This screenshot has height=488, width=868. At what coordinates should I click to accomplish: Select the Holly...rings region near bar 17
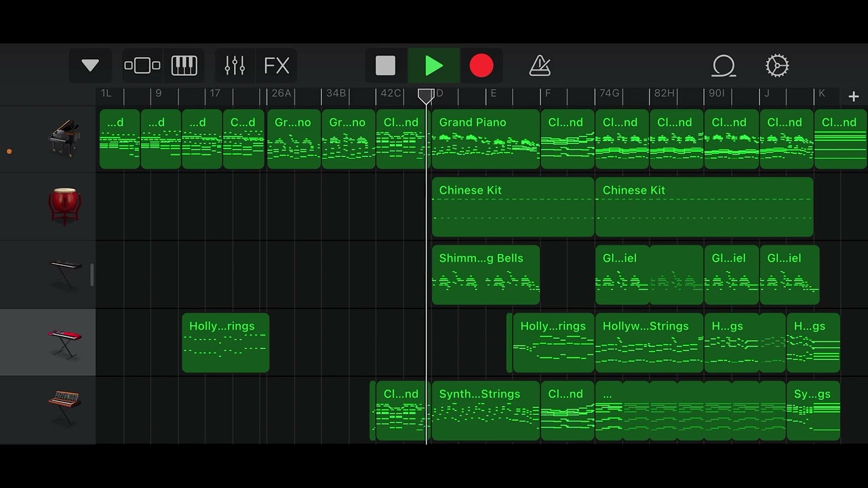point(225,342)
